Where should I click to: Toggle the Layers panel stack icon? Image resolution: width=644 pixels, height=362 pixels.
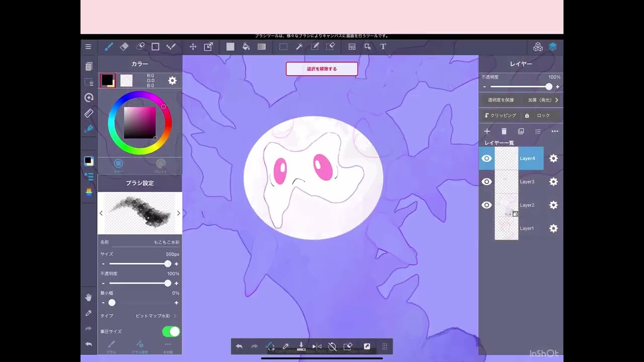(x=553, y=47)
